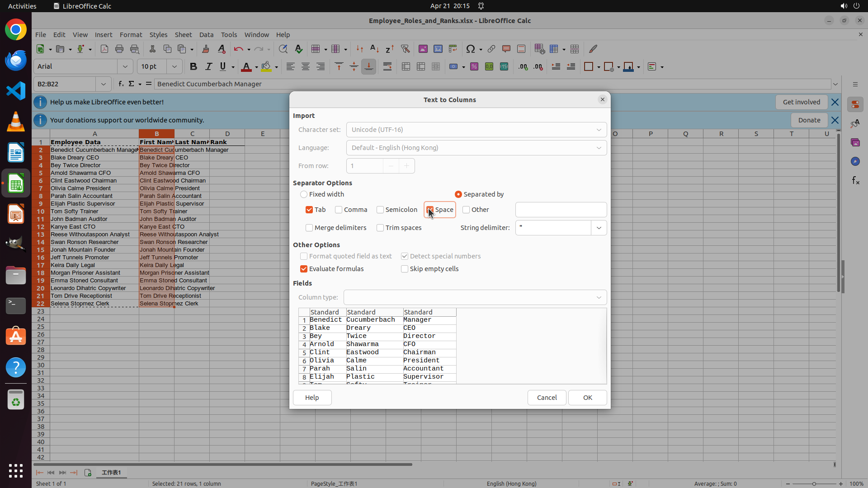Image resolution: width=868 pixels, height=488 pixels.
Task: Enable the Merge delimiters checkbox
Action: [x=309, y=228]
